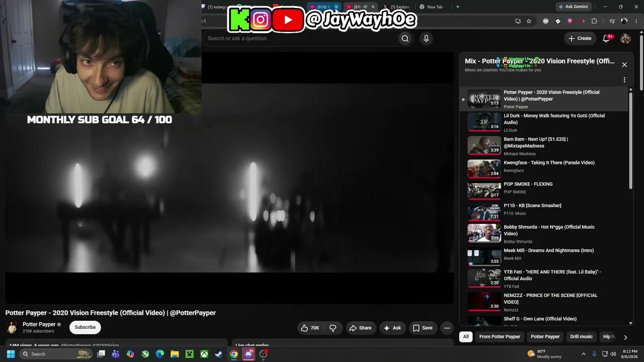Click the Potter Payper channel avatar
This screenshot has width=644, height=362.
[x=12, y=327]
